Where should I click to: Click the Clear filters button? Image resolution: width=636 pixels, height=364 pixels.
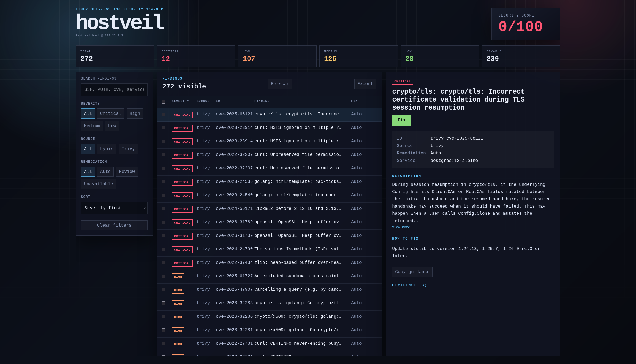(114, 225)
